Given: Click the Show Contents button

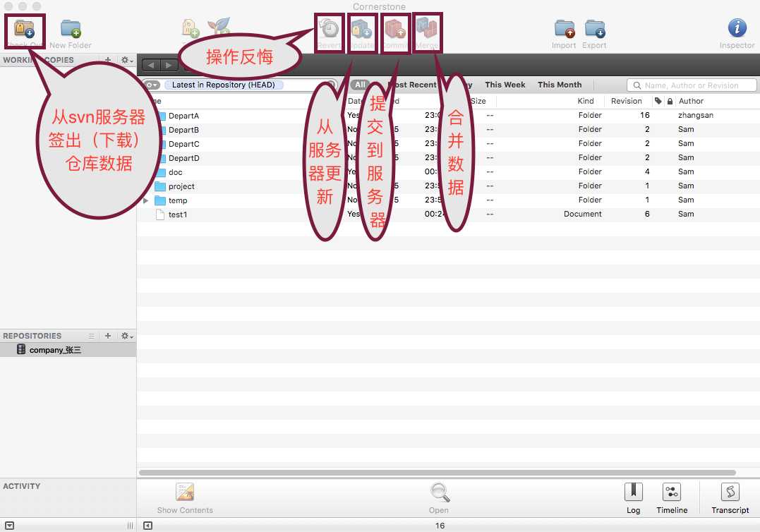Looking at the screenshot, I should tap(185, 499).
